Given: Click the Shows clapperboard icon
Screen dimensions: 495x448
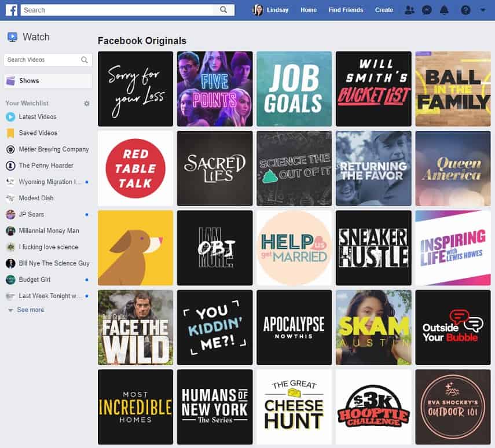Looking at the screenshot, I should [x=11, y=81].
